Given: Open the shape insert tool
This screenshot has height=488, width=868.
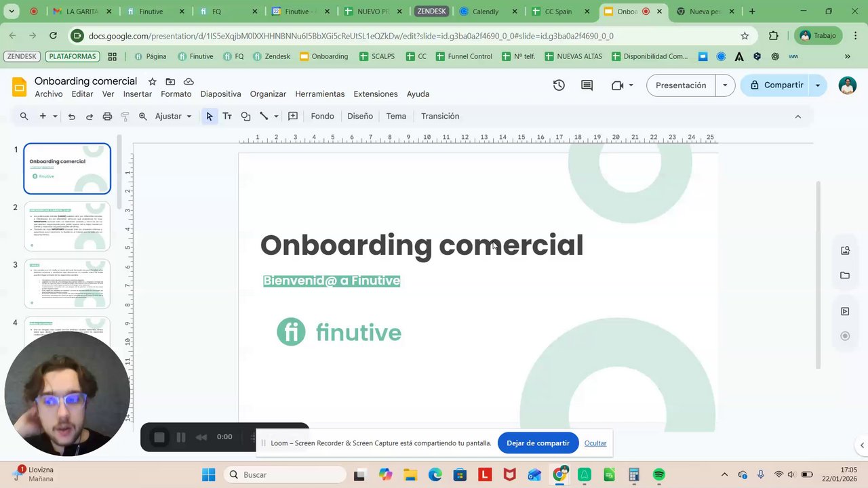Looking at the screenshot, I should pos(245,117).
